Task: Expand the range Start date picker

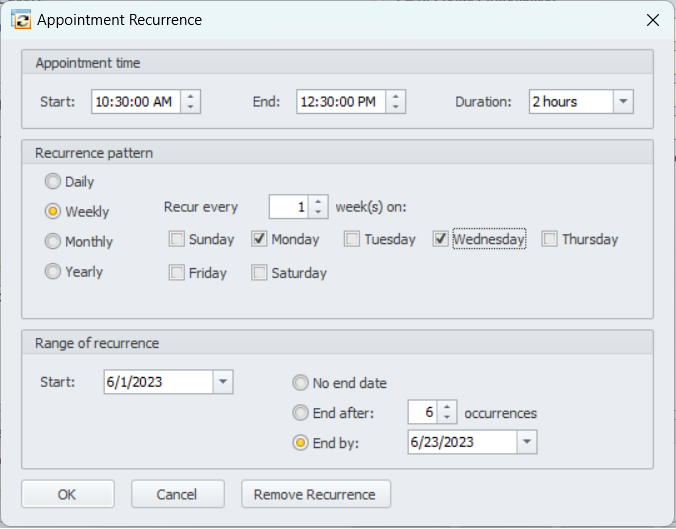Action: click(223, 382)
